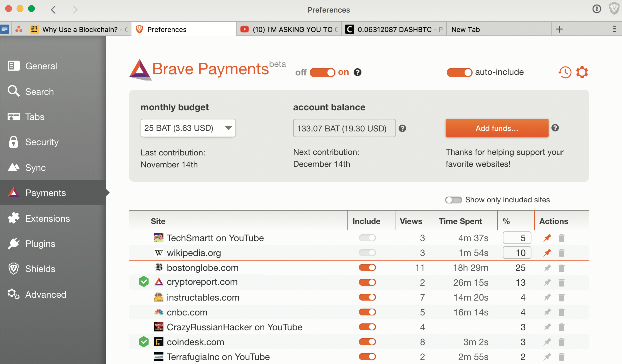Screen dimensions: 622x364
Task: Open the tab bar overflow menu
Action: 614,29
